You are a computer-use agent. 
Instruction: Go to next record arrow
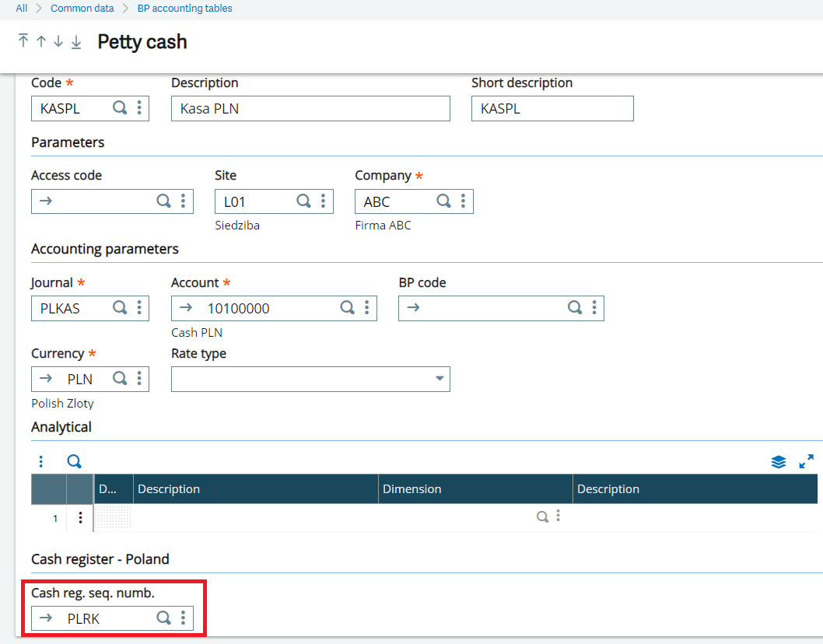[x=58, y=41]
